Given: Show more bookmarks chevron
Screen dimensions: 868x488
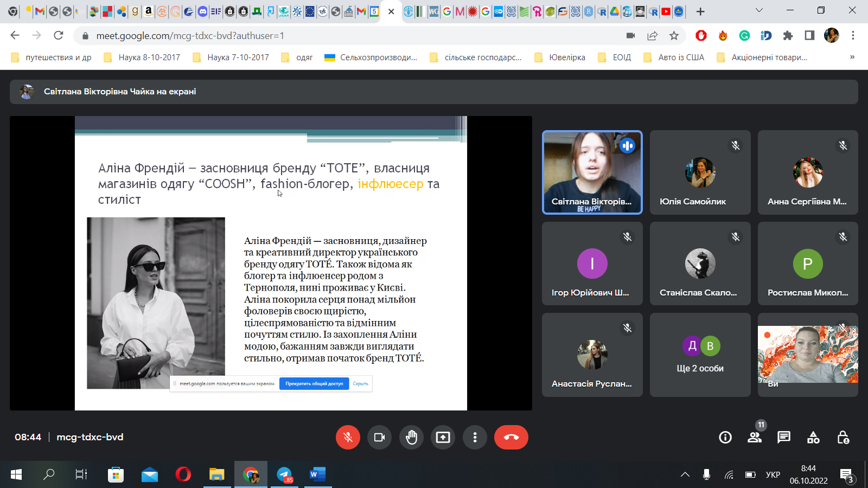Looking at the screenshot, I should coord(852,57).
